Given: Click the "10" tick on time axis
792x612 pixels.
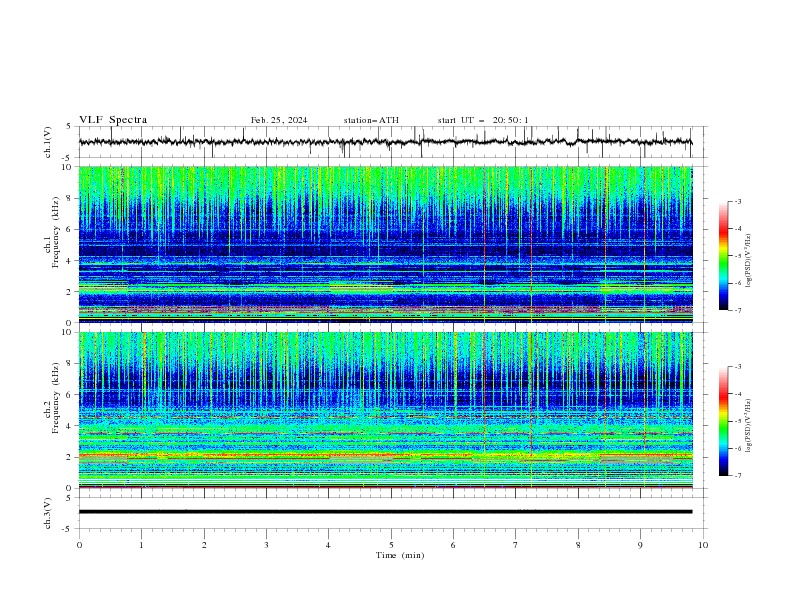Looking at the screenshot, I should [703, 545].
